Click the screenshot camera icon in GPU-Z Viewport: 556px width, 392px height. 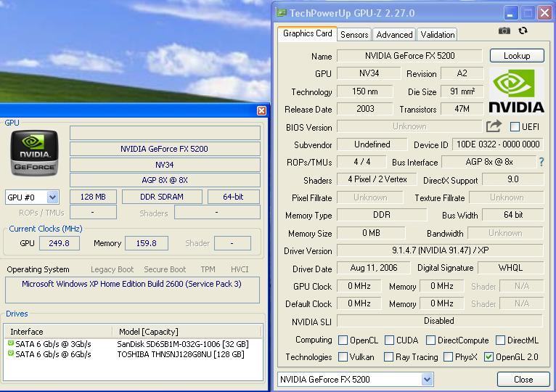(504, 30)
